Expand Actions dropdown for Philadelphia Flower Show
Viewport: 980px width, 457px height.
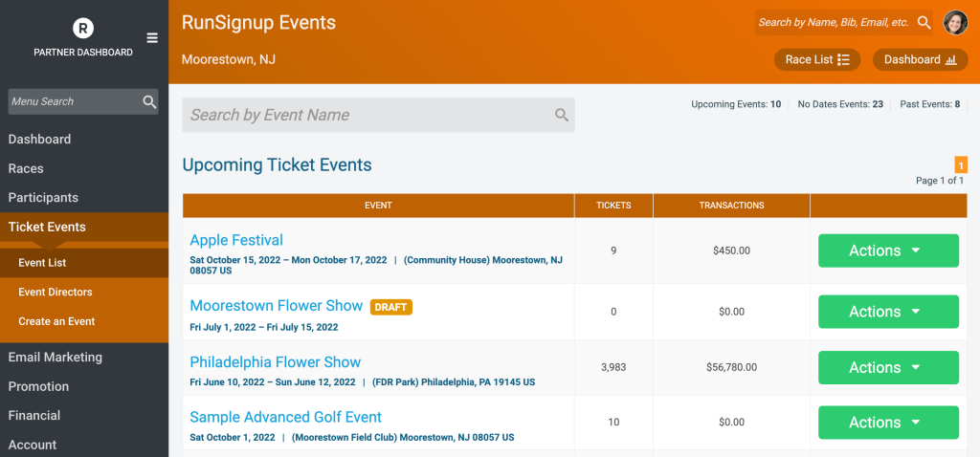pos(888,368)
